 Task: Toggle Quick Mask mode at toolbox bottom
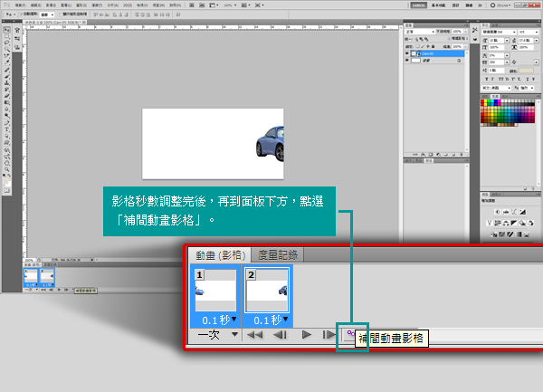coord(6,190)
